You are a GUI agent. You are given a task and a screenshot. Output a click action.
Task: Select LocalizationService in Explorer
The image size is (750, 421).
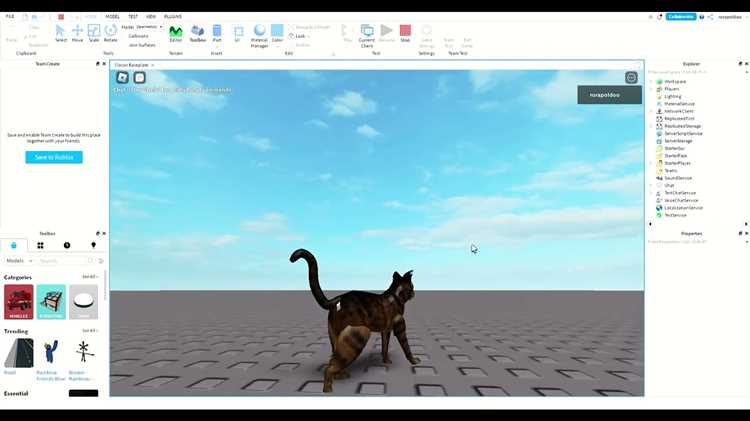coord(684,208)
